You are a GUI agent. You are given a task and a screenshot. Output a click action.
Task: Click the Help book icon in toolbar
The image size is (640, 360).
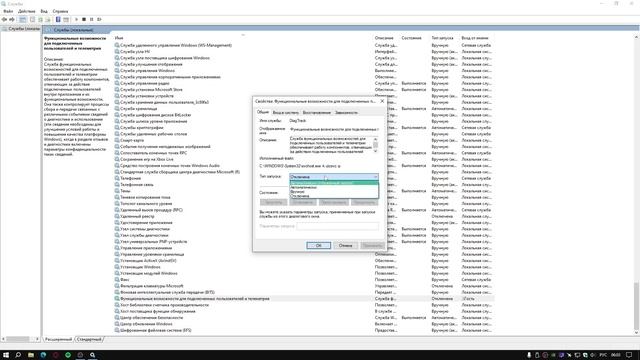58,19
